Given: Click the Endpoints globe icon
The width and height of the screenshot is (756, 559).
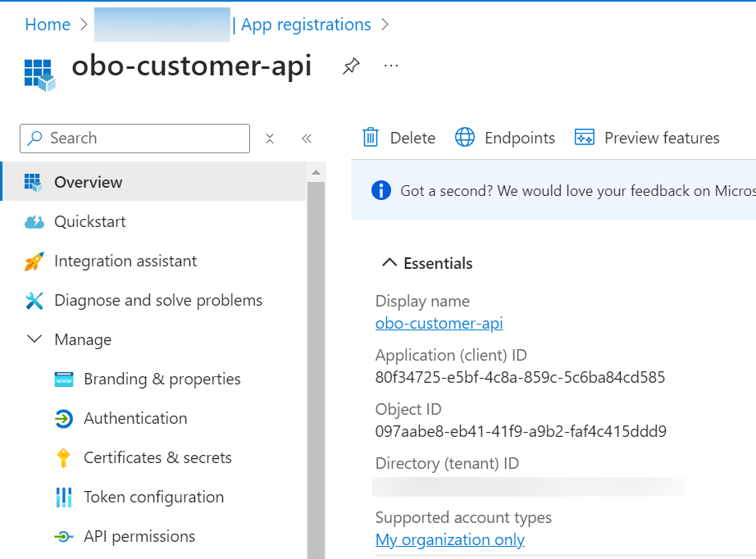Looking at the screenshot, I should (465, 138).
